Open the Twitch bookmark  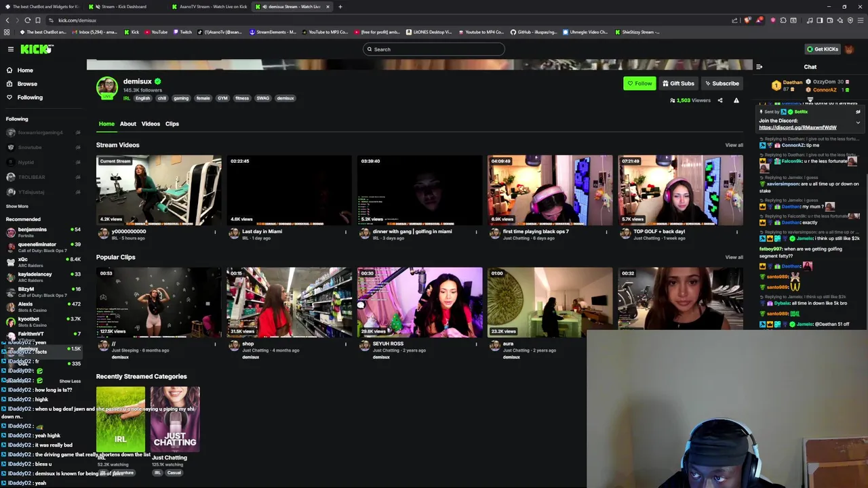tap(182, 32)
